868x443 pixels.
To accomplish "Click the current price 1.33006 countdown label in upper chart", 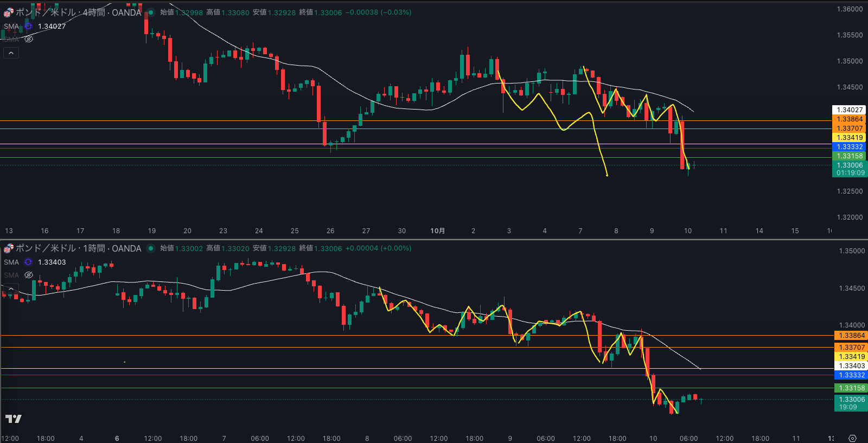I will (x=850, y=169).
